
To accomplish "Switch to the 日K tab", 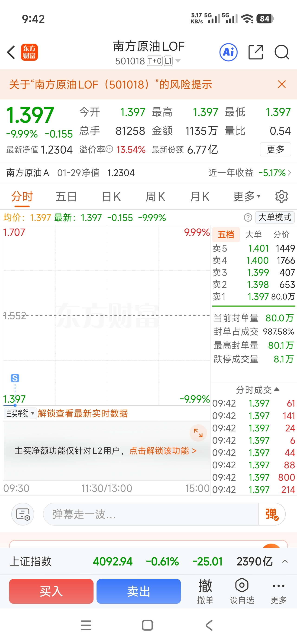I will pyautogui.click(x=111, y=197).
